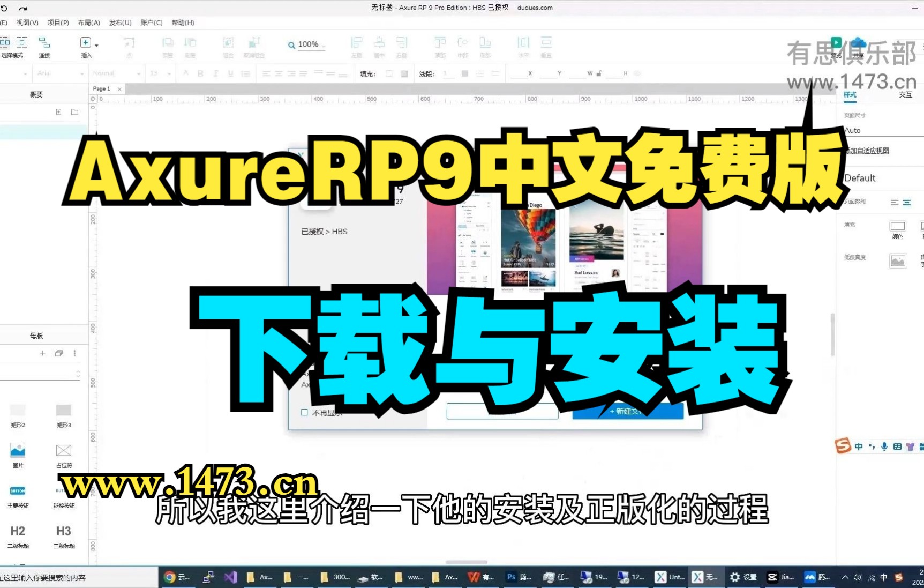This screenshot has height=588, width=924.
Task: Select the 主要按钮 button widget
Action: point(18,496)
